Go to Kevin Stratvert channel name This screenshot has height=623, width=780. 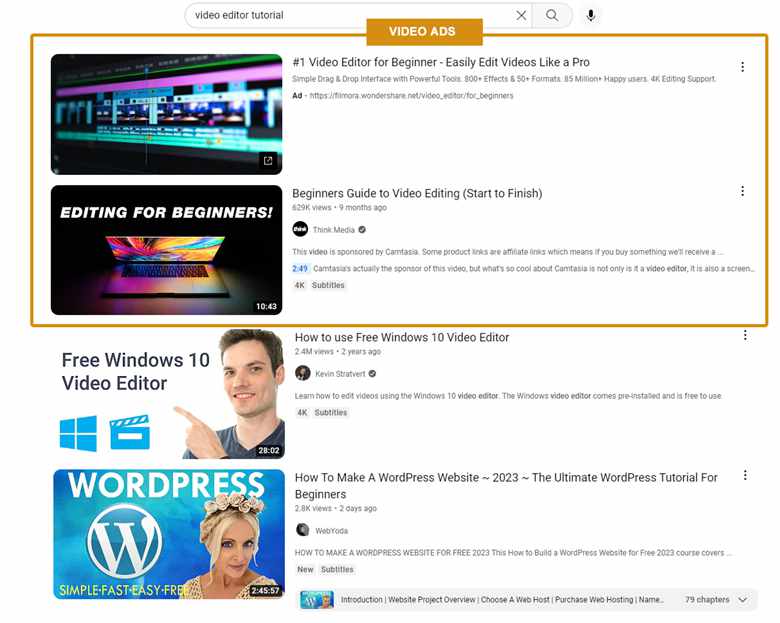click(x=340, y=374)
